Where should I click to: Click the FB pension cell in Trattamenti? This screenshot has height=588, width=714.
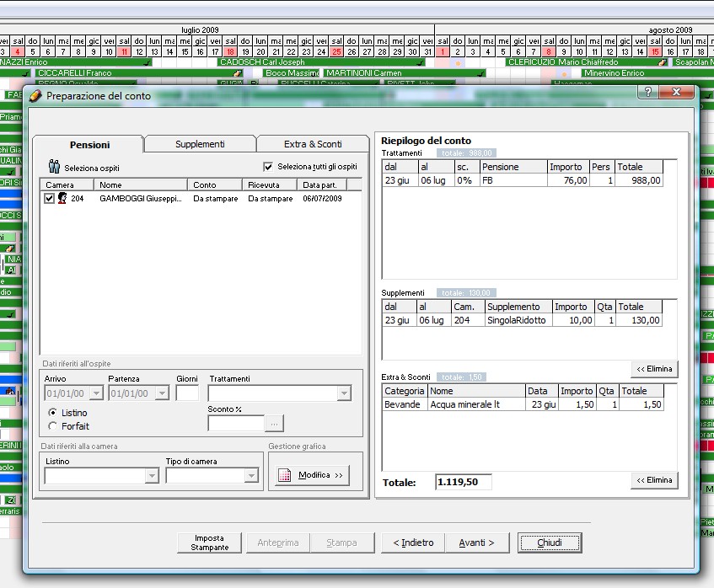513,180
